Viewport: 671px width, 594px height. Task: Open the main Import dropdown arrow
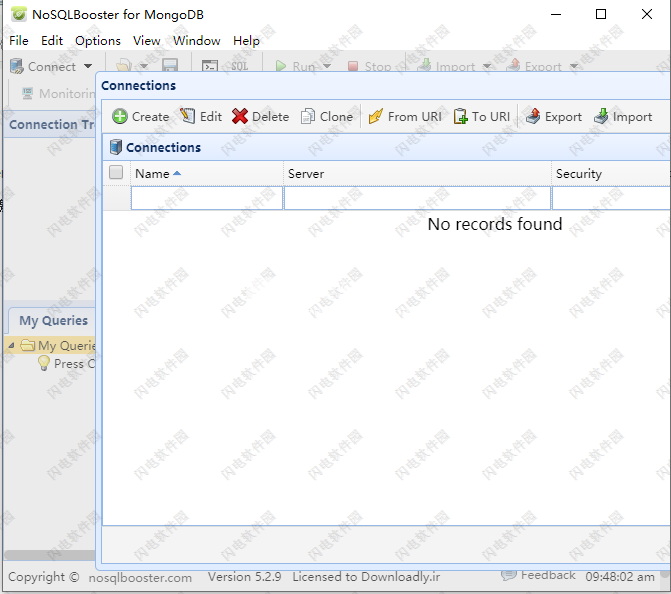(487, 66)
